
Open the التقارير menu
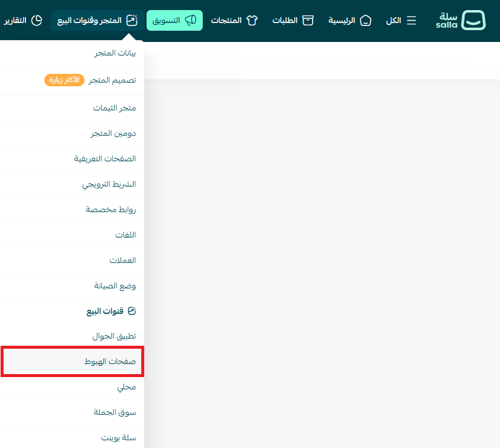pyautogui.click(x=23, y=21)
